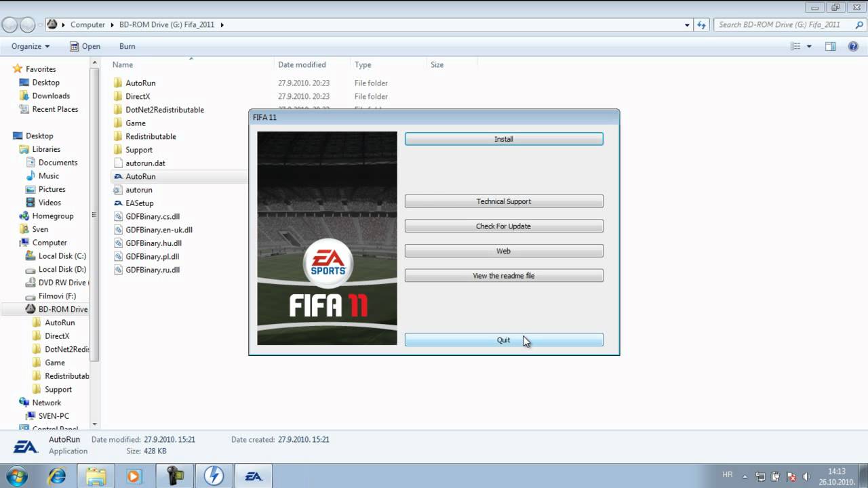The width and height of the screenshot is (868, 488).
Task: Click BD-ROM Drive (G:) Fifa_2011 breadcrumb
Action: tap(167, 24)
